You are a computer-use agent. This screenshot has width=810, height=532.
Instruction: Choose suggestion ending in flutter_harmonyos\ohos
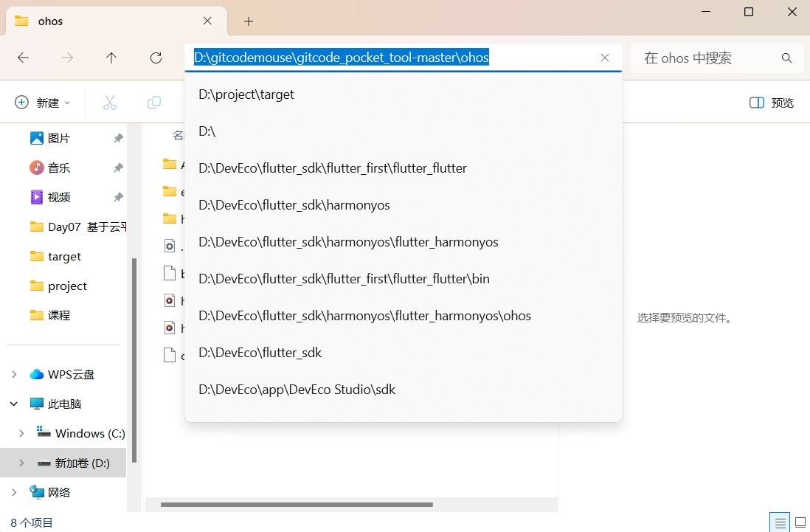pos(403,316)
